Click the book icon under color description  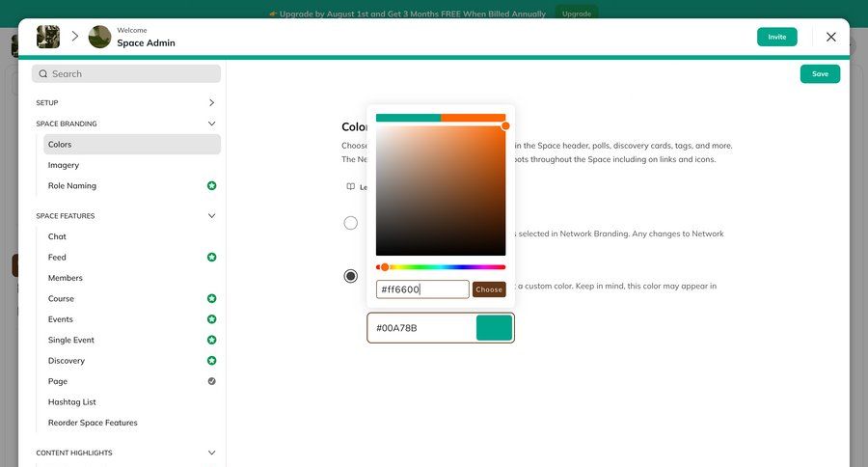(350, 186)
